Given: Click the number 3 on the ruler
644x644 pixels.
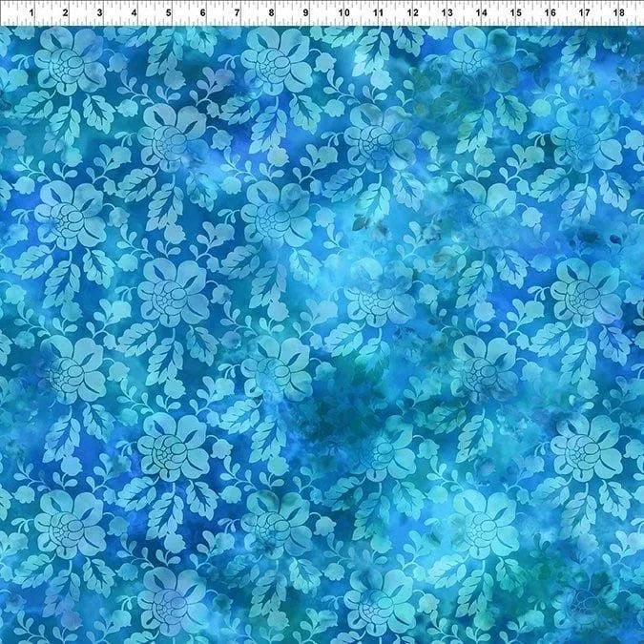Looking at the screenshot, I should click(x=100, y=14).
